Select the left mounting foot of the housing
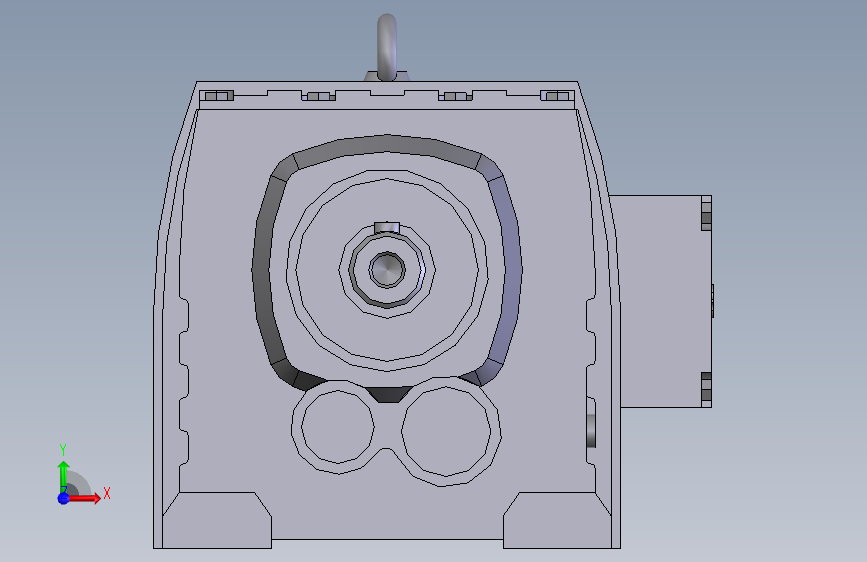The width and height of the screenshot is (867, 562). pyautogui.click(x=217, y=520)
